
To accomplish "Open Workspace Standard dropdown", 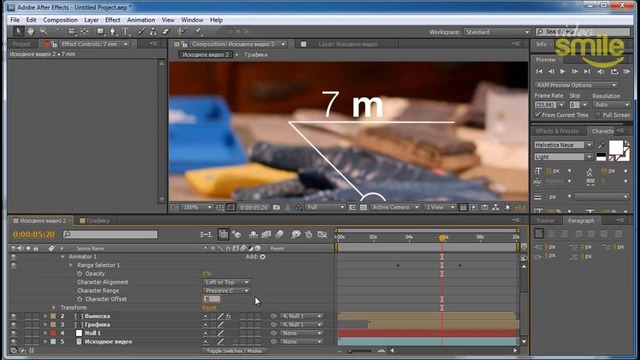I will pos(497,32).
